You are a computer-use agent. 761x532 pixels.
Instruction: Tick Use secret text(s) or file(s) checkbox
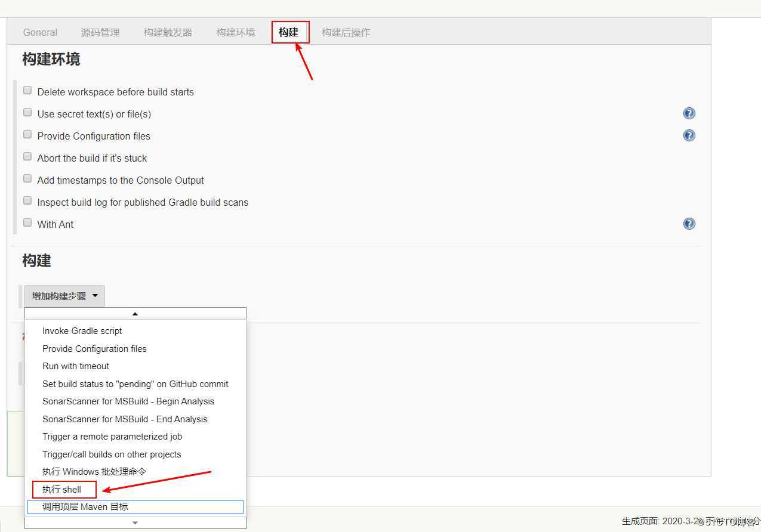27,113
